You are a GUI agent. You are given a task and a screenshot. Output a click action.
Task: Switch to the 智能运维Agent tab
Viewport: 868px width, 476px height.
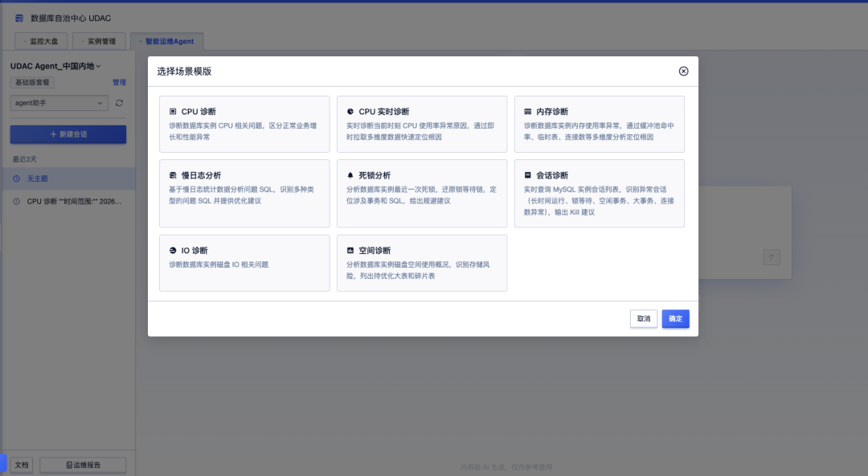[x=167, y=41]
